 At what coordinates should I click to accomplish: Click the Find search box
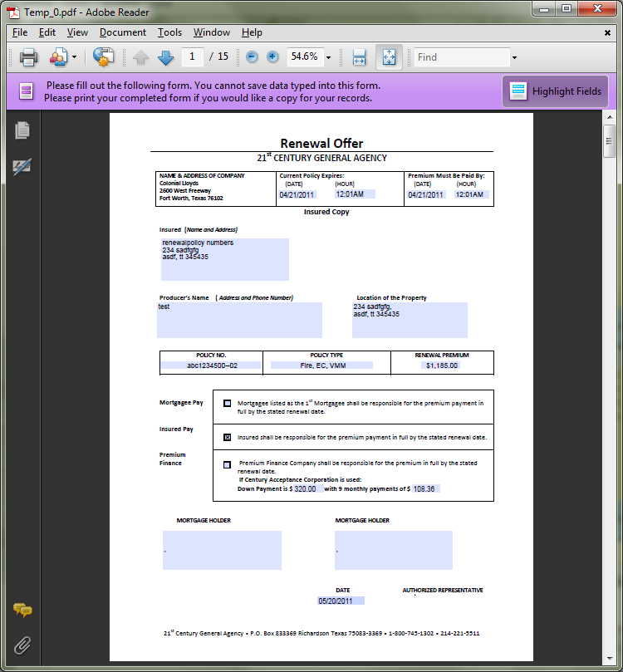(x=462, y=57)
